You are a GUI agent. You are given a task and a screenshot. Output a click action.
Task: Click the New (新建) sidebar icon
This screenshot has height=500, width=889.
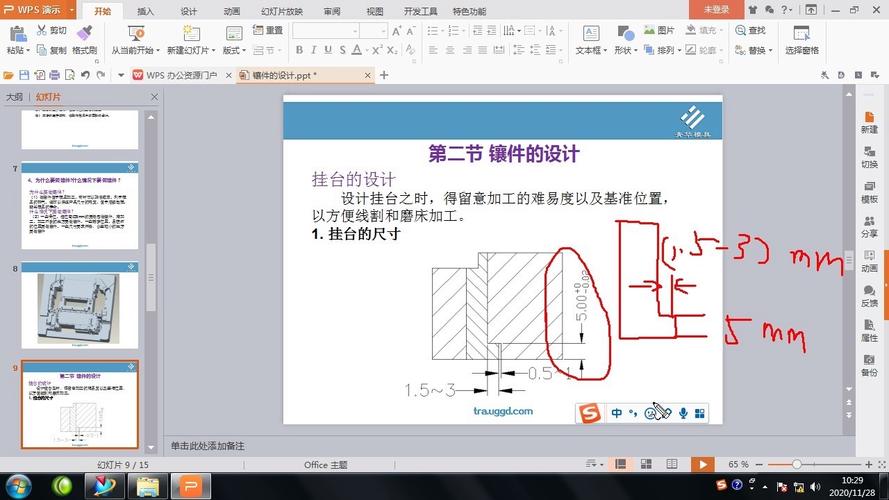(x=869, y=122)
